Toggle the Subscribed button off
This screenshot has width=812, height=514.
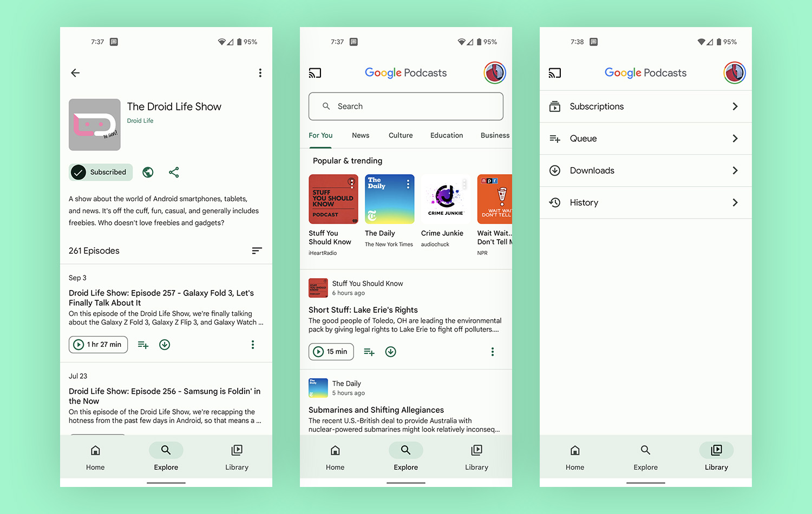101,172
